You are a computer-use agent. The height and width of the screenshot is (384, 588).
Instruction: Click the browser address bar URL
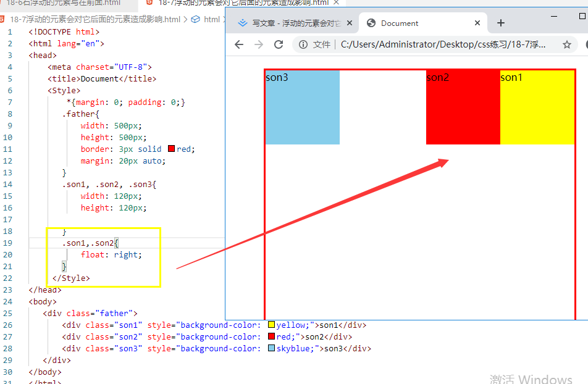[x=443, y=44]
